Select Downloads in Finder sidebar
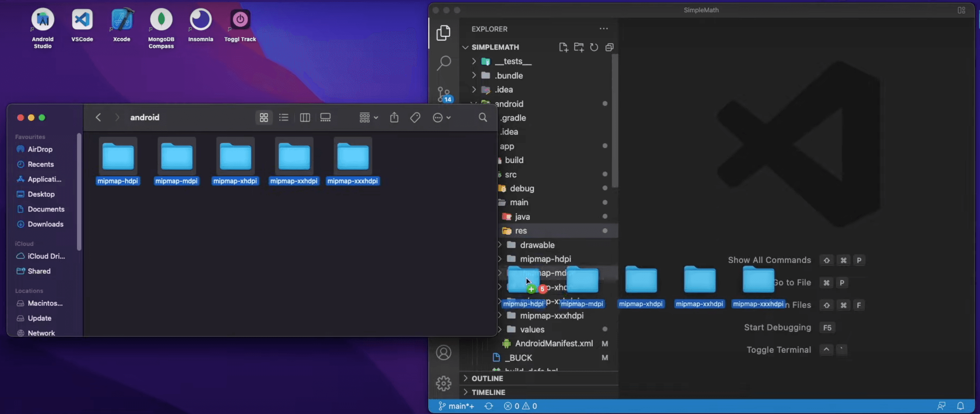Viewport: 980px width, 414px height. pos(45,224)
